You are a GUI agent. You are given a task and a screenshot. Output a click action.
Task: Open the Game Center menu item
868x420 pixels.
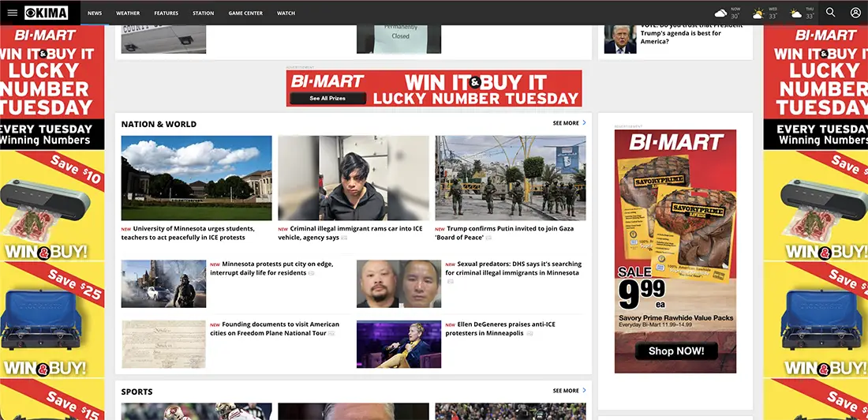point(245,13)
